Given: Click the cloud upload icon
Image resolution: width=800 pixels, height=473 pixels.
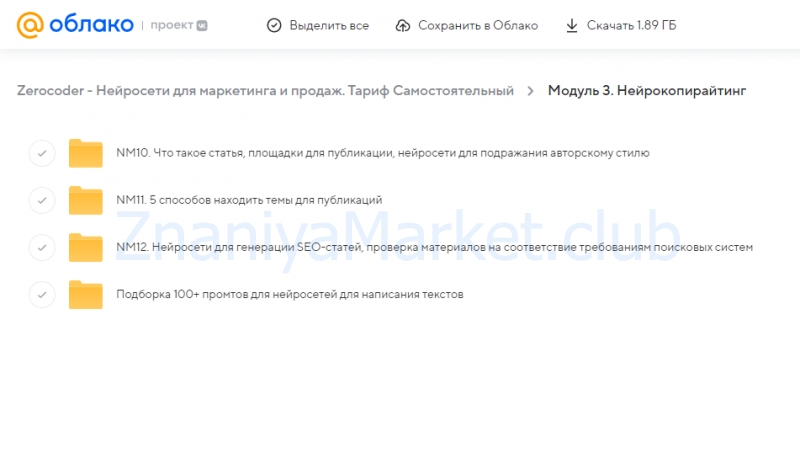Looking at the screenshot, I should [x=403, y=26].
